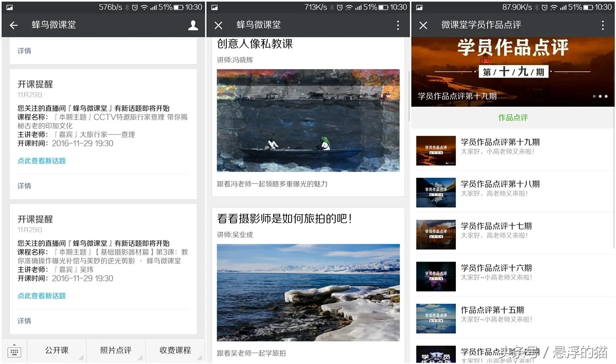Screen dimensions: 616x364
Task: Tap 点此查看新话题 link in the first reminder
Action: tap(42, 160)
